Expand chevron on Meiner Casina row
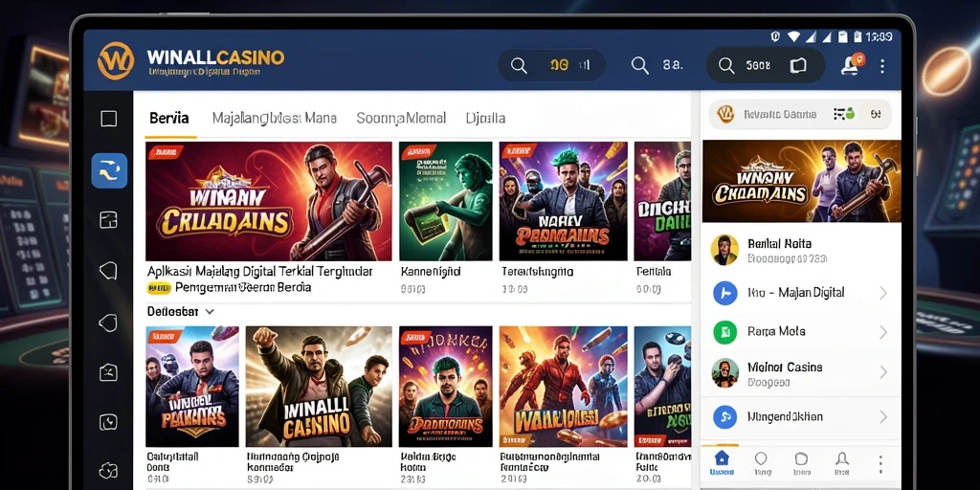This screenshot has height=490, width=980. point(883,372)
